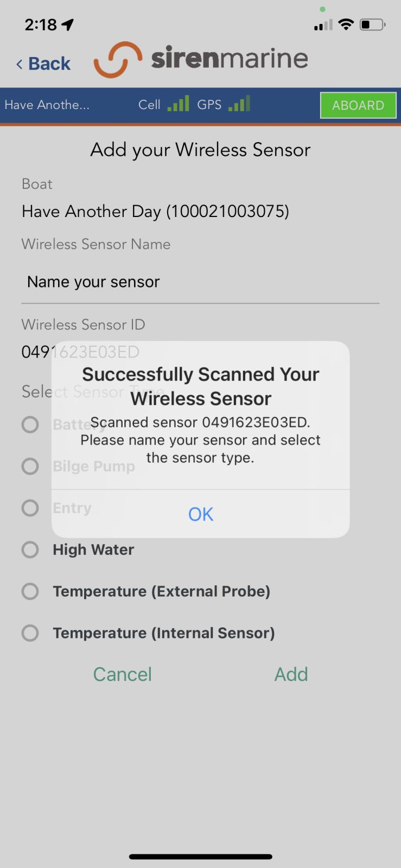Choose Temperature (Internal Sensor) option
This screenshot has height=868, width=401.
click(30, 633)
